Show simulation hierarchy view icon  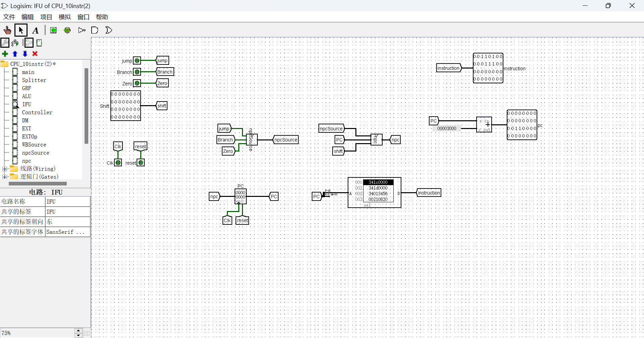click(15, 43)
